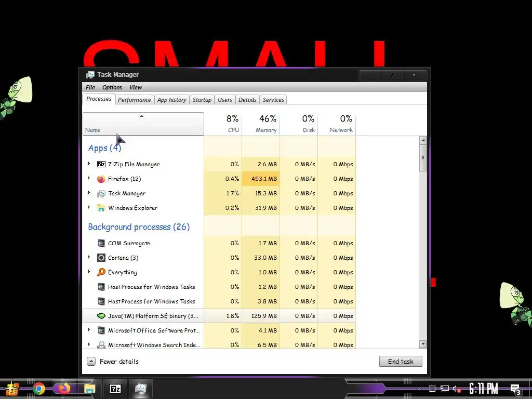
Task: Click the 7-Zip File Manager process icon
Action: 101,164
